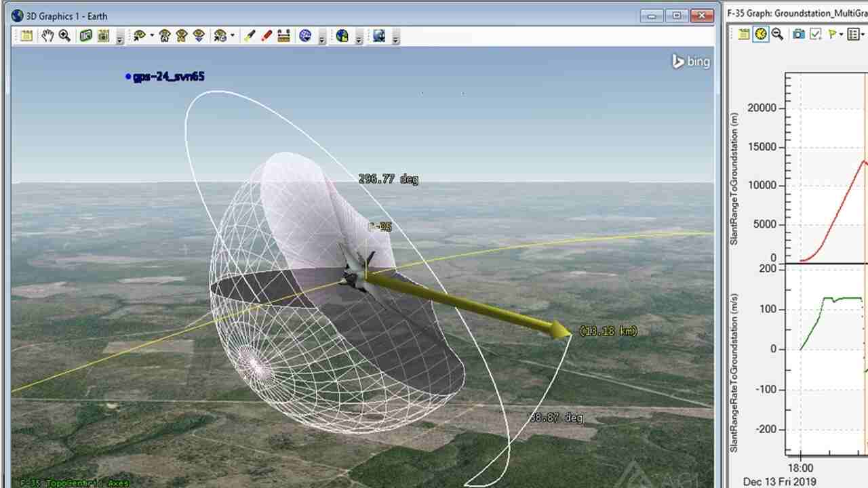Click the SlantRangeRateToGroundstation axis label
This screenshot has height=488, width=868.
coord(734,373)
